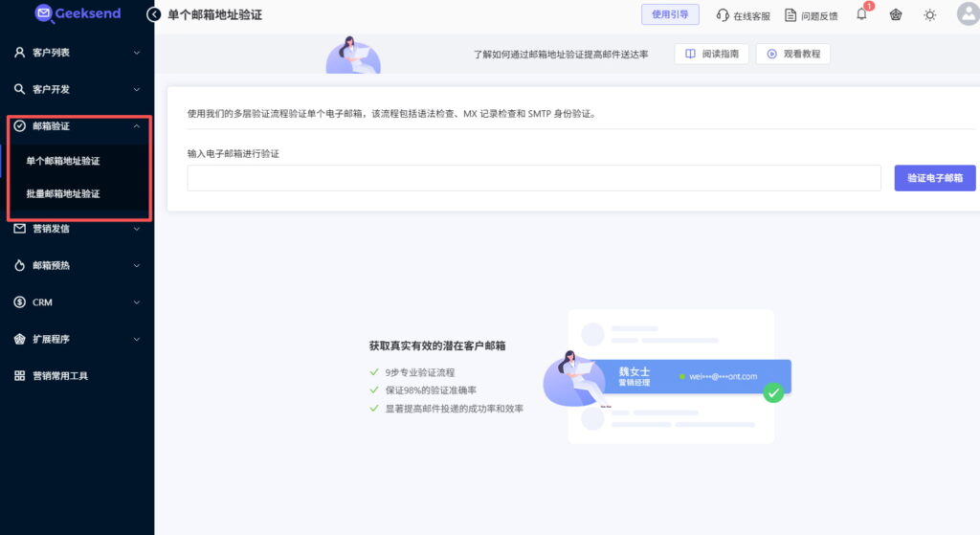Screen dimensions: 980x535
Task: Click the CRM dollar icon
Action: [x=20, y=302]
